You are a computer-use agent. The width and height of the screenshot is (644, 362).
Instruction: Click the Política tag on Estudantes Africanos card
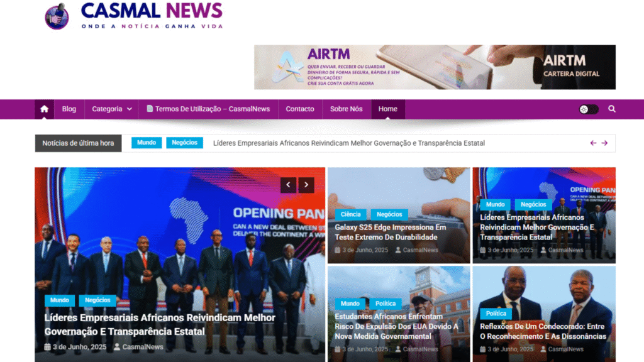tap(386, 304)
